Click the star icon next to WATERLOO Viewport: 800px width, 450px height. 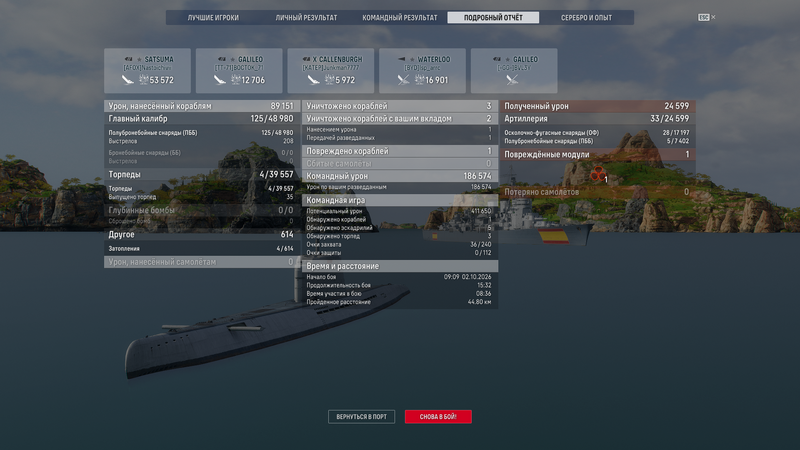pos(412,60)
